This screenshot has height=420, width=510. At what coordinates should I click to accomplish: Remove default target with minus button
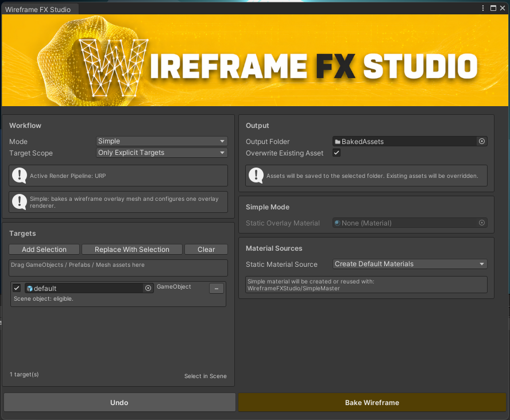point(217,289)
